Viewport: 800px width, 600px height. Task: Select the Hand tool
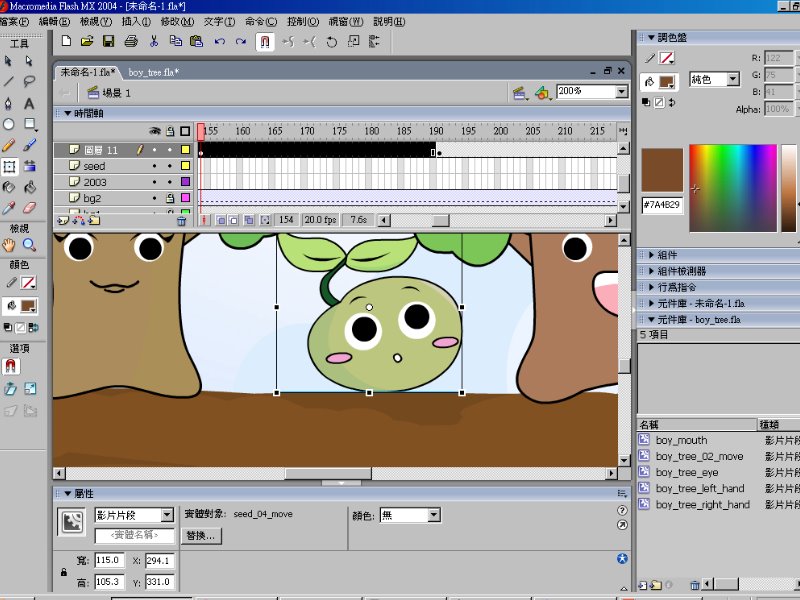click(x=8, y=245)
